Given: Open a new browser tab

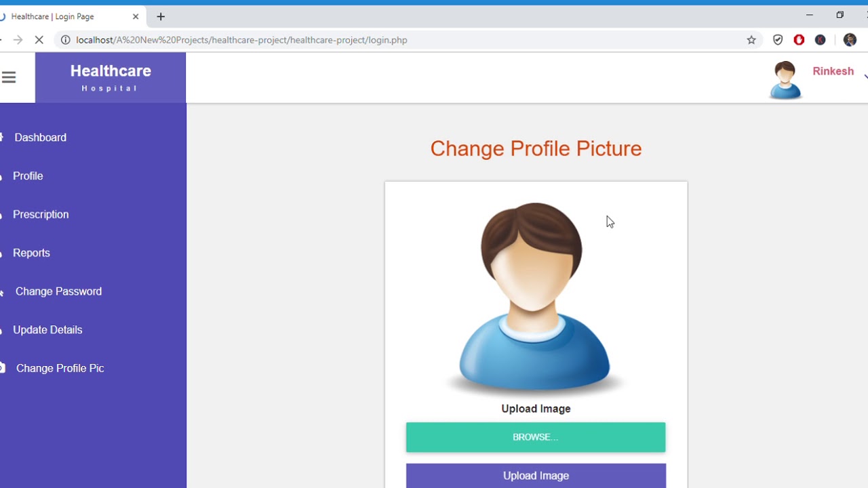Looking at the screenshot, I should pyautogui.click(x=161, y=16).
